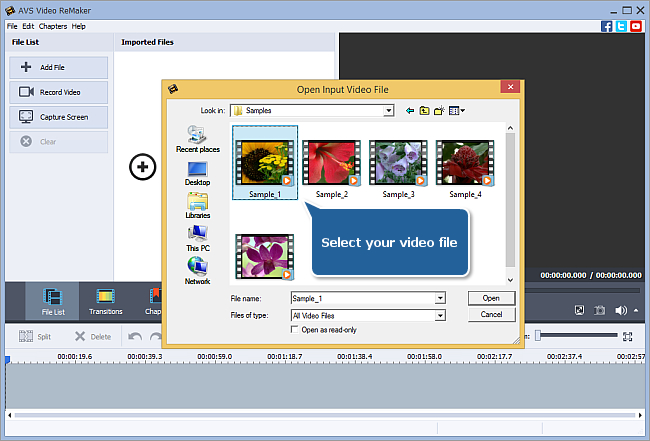650x441 pixels.
Task: Click the circled plus add-files icon
Action: tap(143, 167)
